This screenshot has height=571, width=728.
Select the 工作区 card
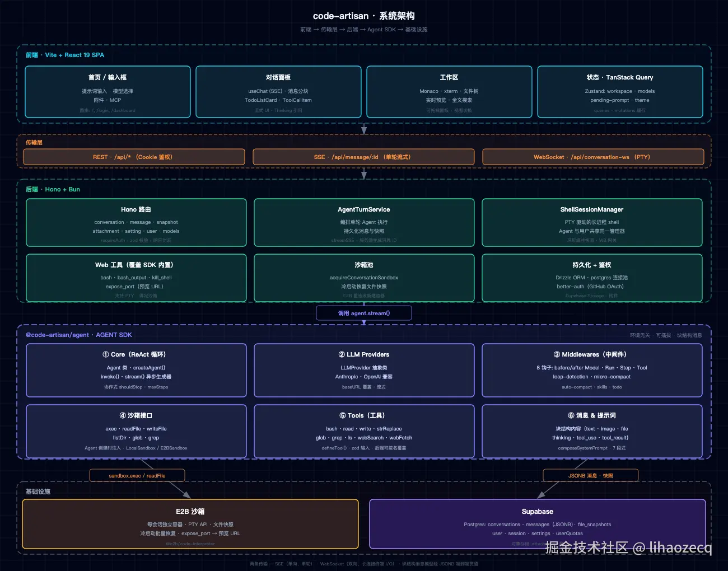tap(449, 92)
